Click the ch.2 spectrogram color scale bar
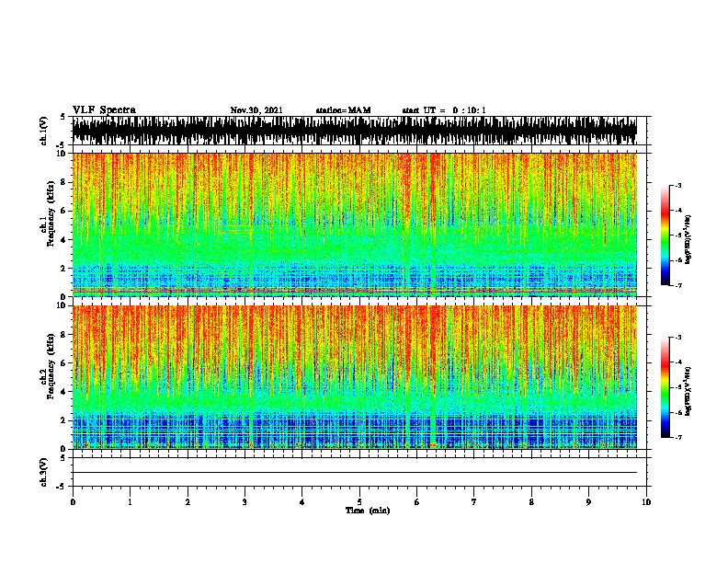This screenshot has height=563, width=728. click(665, 387)
